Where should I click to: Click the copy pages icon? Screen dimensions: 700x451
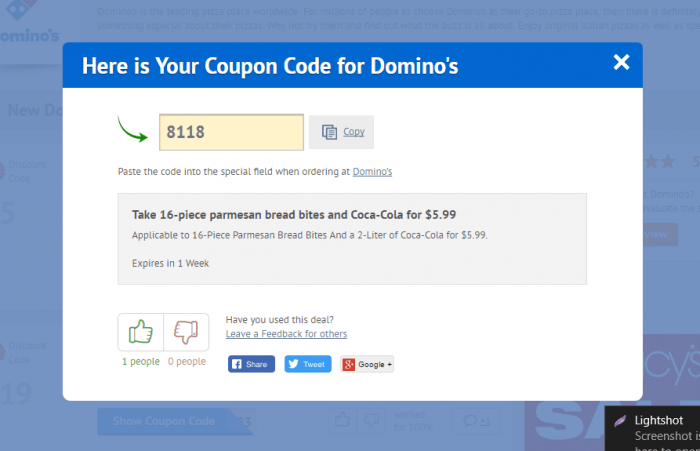pos(329,132)
